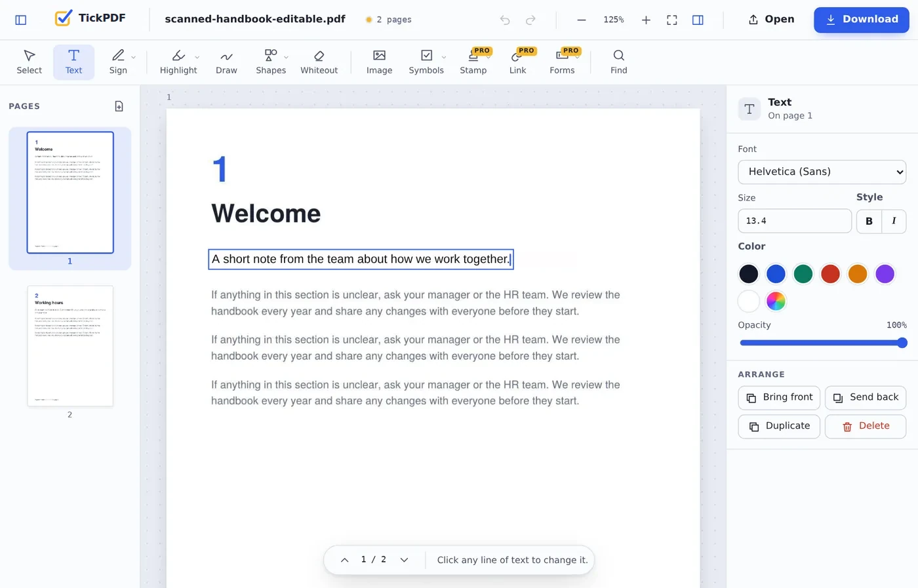
Task: Zoom in with the plus icon
Action: (646, 20)
